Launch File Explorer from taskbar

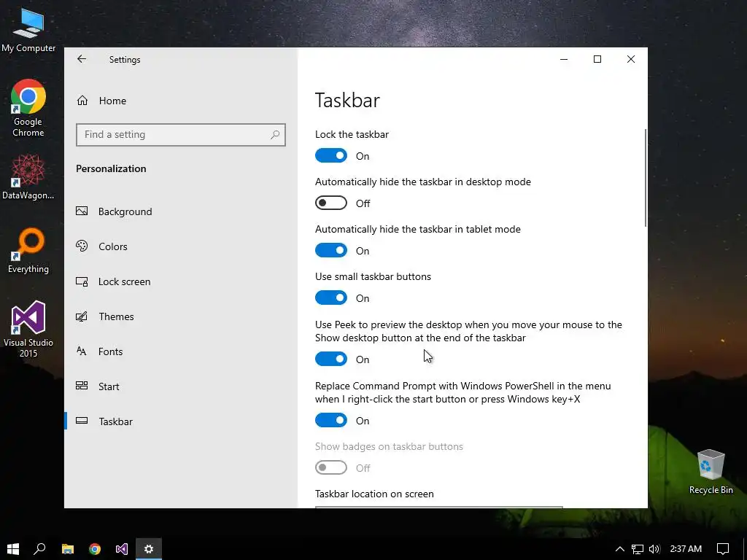[68, 549]
